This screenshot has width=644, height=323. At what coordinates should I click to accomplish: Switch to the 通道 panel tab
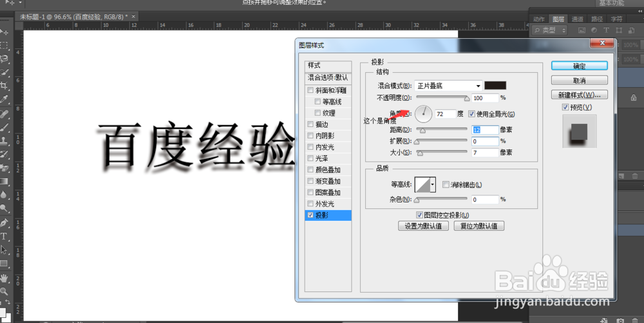pyautogui.click(x=578, y=19)
